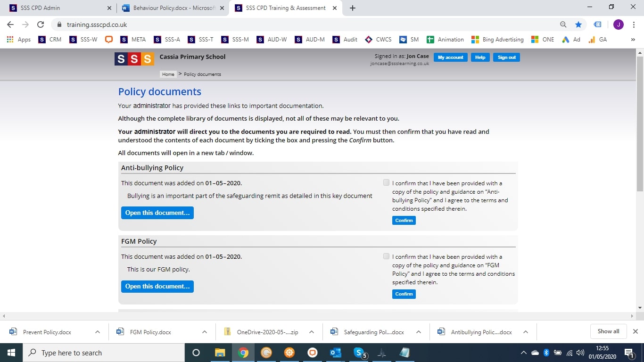Click the browser Forward arrow
Image resolution: width=644 pixels, height=362 pixels.
(25, 25)
